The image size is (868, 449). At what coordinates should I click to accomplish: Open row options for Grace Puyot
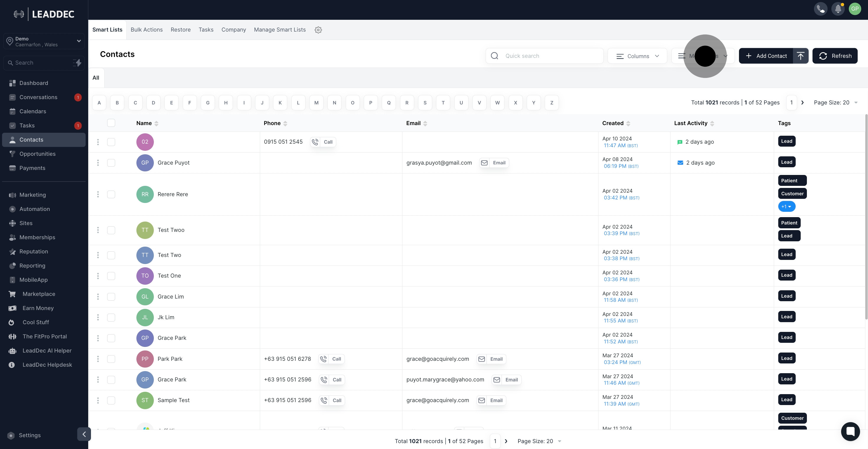pyautogui.click(x=98, y=163)
